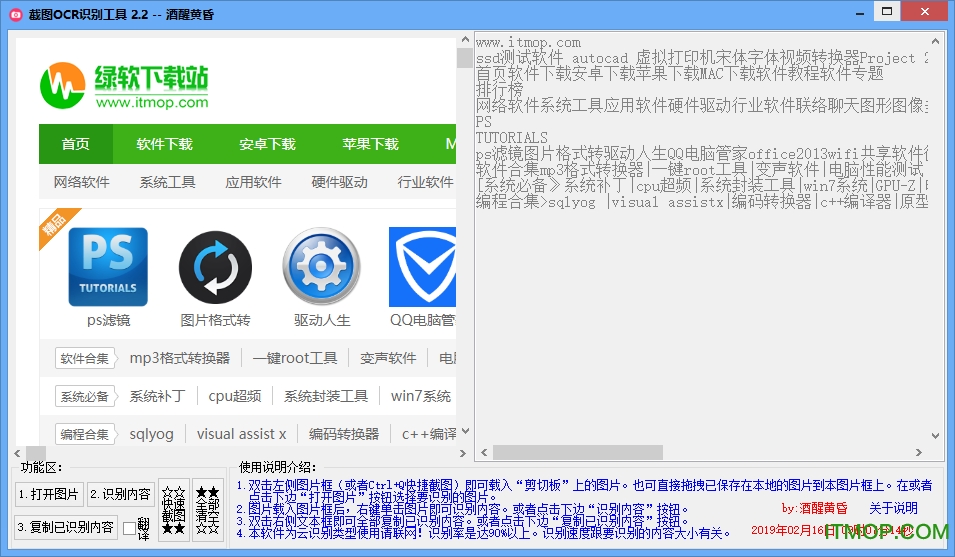Image resolution: width=955 pixels, height=557 pixels.
Task: Click the 软件合集 tag in the image
Action: (x=85, y=359)
